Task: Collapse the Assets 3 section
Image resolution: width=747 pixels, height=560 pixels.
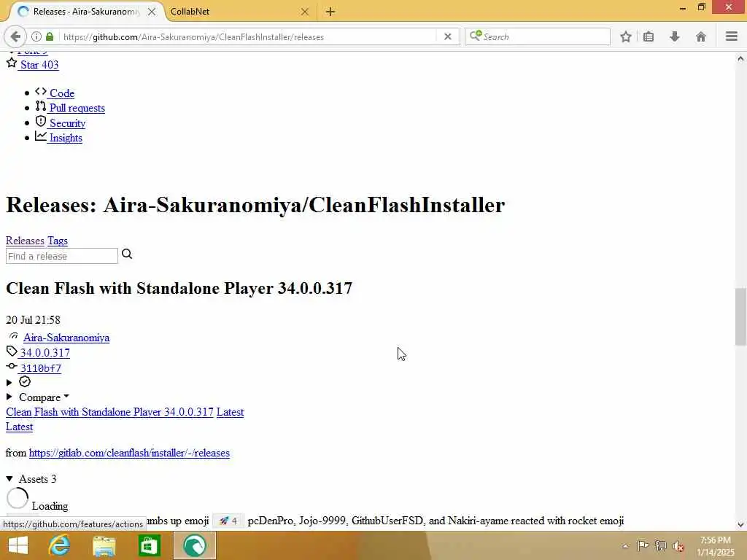Action: click(x=31, y=479)
